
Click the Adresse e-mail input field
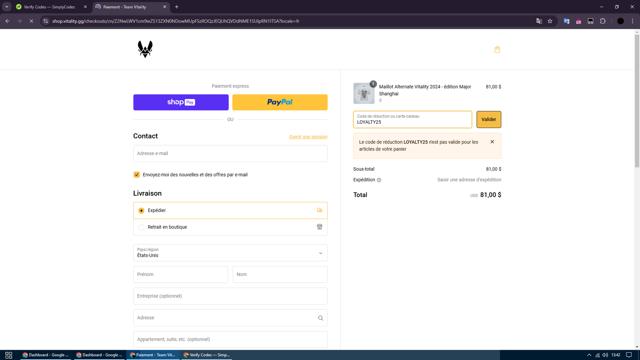tap(230, 153)
